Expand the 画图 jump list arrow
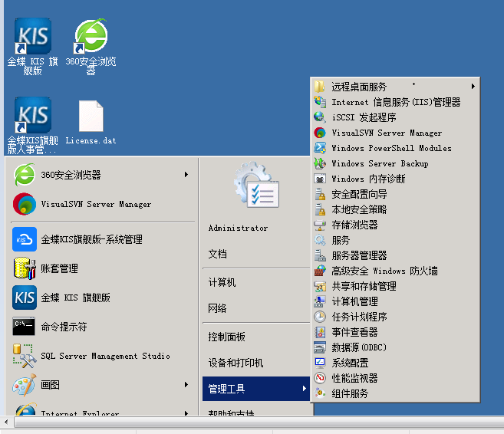Image resolution: width=504 pixels, height=434 pixels. click(186, 384)
